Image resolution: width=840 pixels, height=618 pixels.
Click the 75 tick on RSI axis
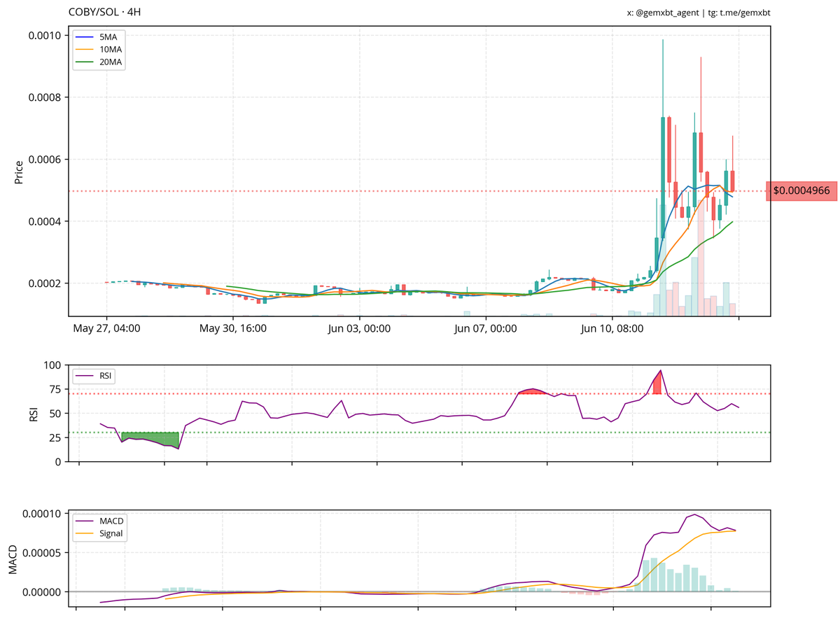[x=57, y=390]
